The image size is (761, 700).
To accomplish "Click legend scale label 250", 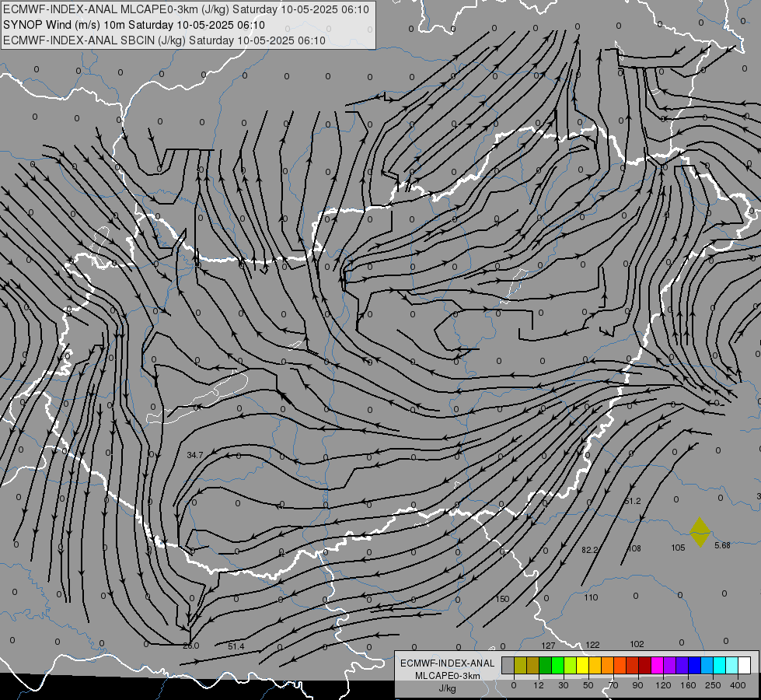I will tap(713, 685).
